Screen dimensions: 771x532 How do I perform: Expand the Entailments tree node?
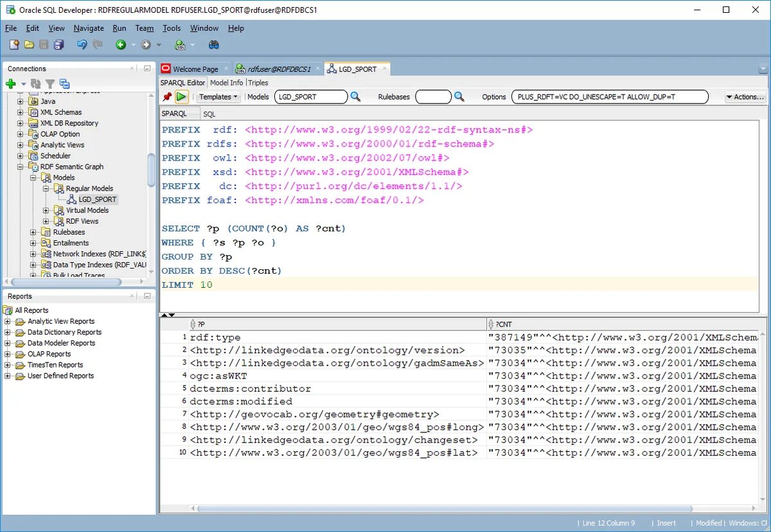33,243
